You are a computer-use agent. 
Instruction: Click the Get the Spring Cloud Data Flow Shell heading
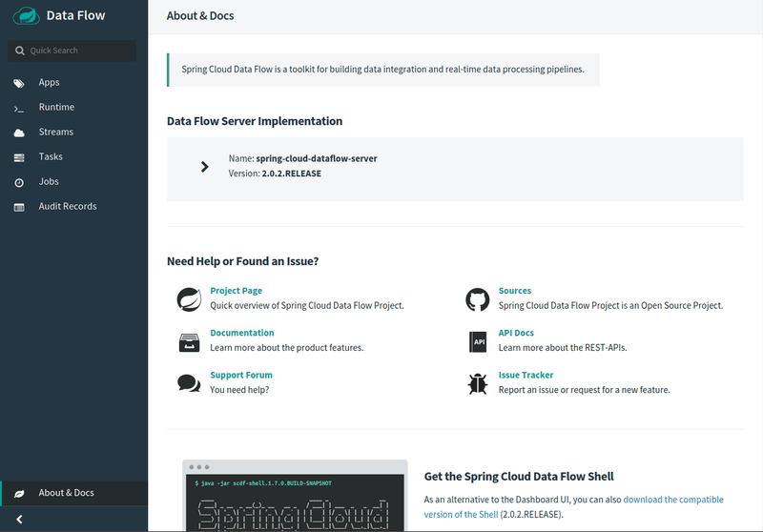519,476
